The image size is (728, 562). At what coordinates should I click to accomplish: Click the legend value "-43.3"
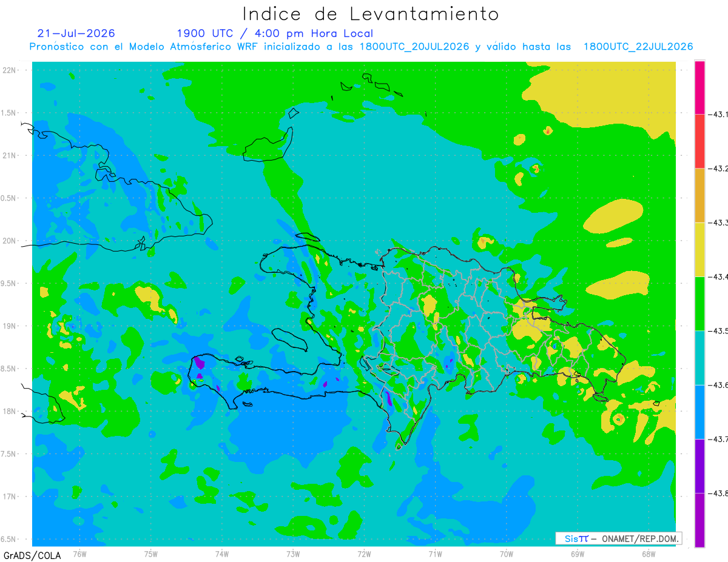(x=718, y=222)
